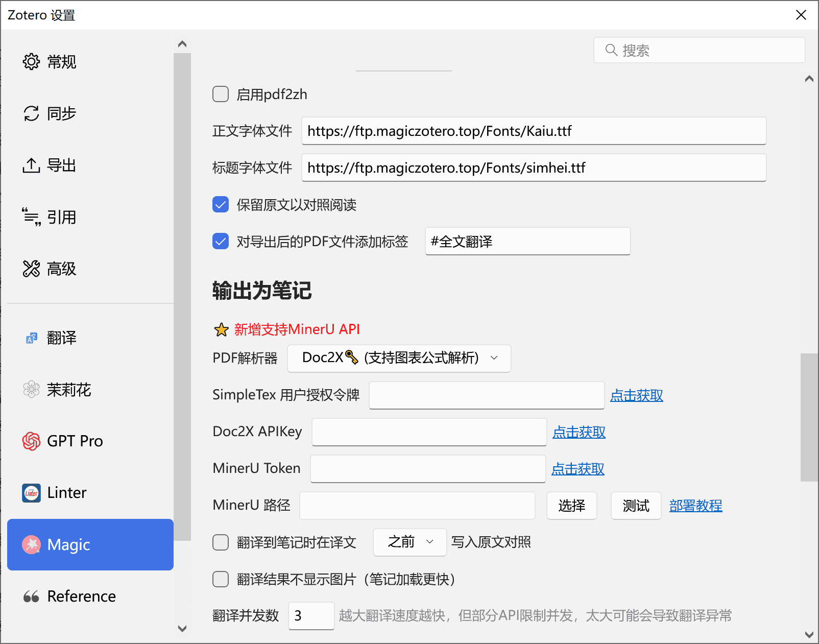
Task: Select the Magic plugin section
Action: point(69,544)
